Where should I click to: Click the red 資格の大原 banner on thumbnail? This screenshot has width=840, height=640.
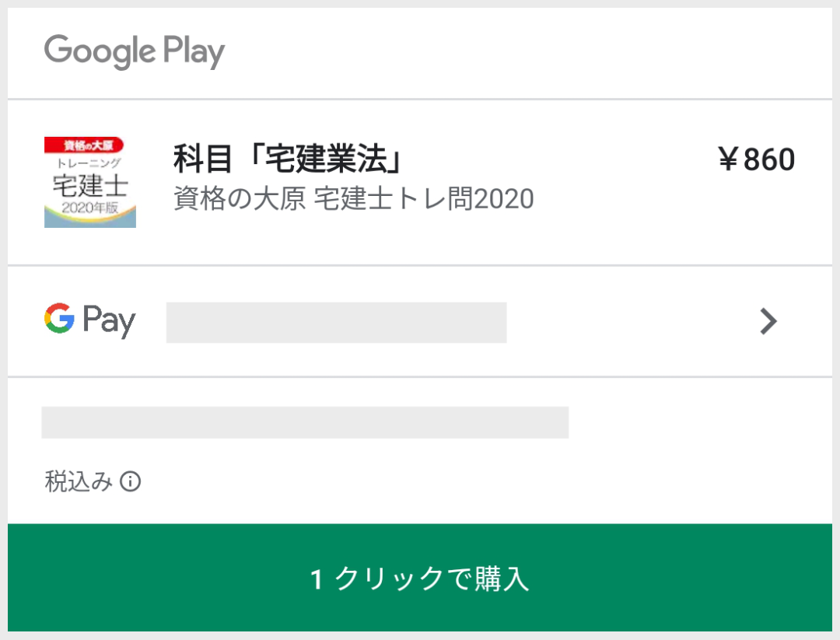(x=84, y=145)
